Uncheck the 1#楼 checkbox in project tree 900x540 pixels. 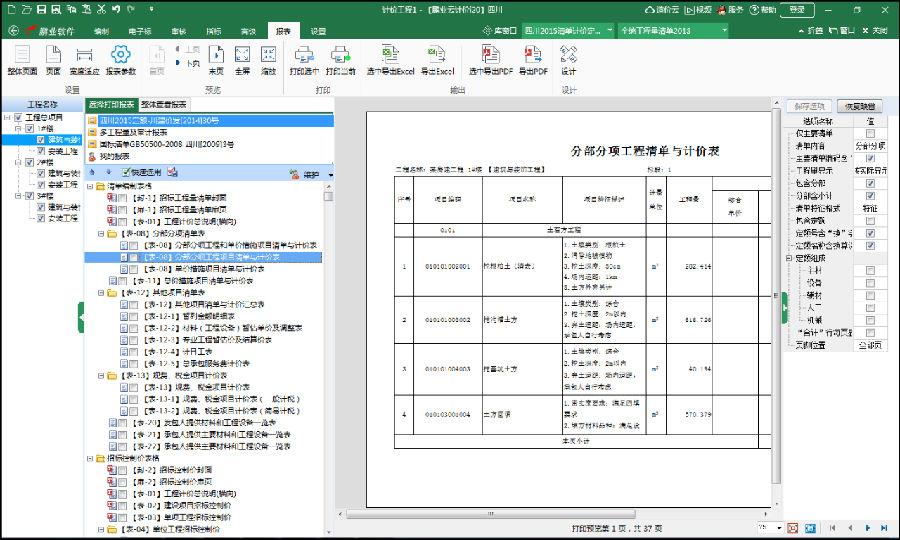coord(30,129)
